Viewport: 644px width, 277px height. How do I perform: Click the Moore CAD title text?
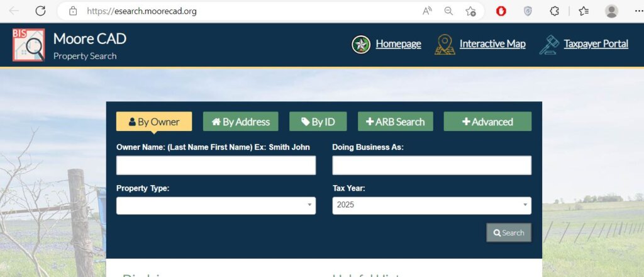pyautogui.click(x=89, y=38)
